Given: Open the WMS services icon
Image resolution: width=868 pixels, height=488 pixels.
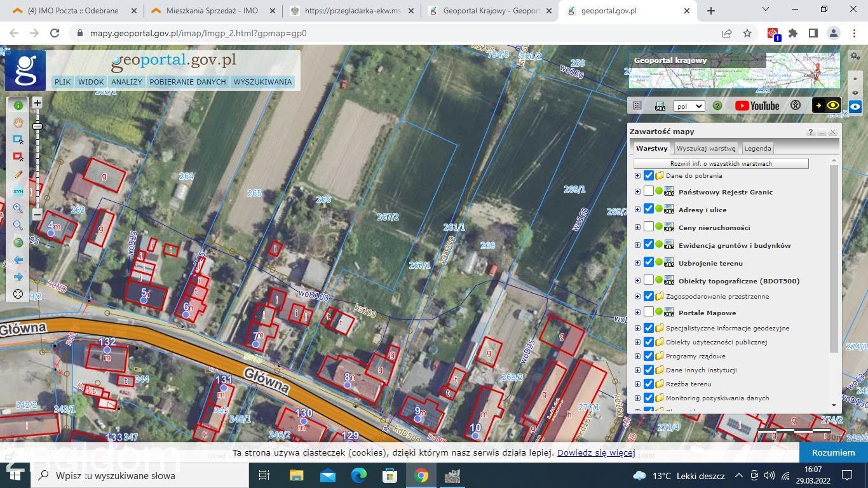Looking at the screenshot, I should 660,106.
